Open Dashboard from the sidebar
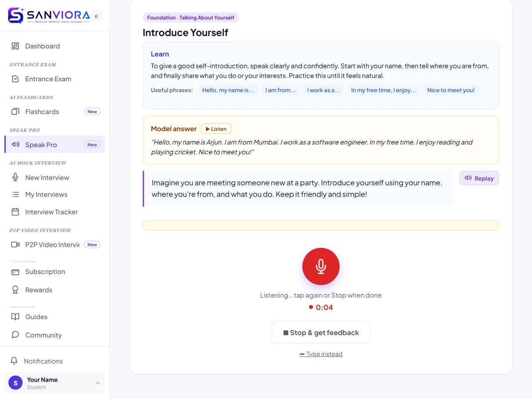 click(55, 46)
